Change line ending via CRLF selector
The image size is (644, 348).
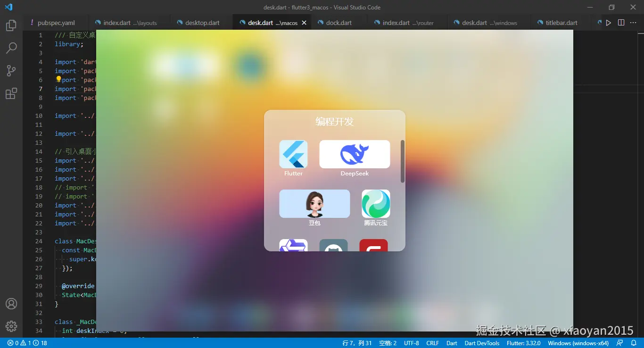pyautogui.click(x=432, y=343)
